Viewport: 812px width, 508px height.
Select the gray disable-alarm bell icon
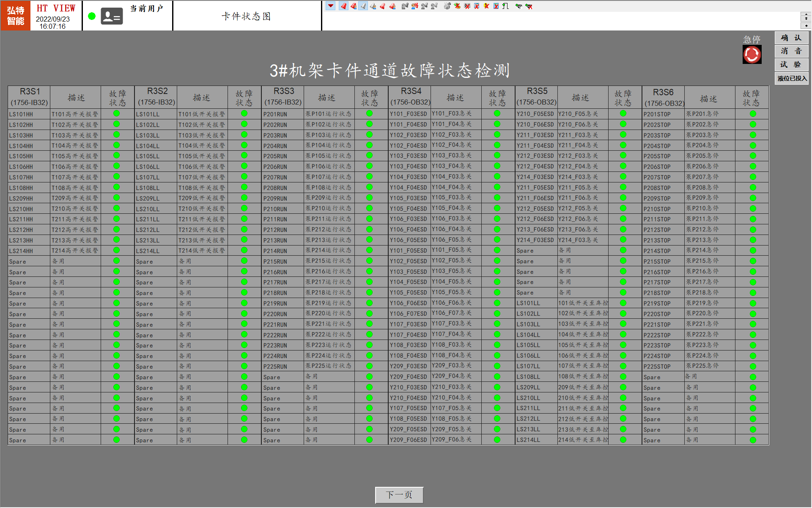click(x=363, y=6)
